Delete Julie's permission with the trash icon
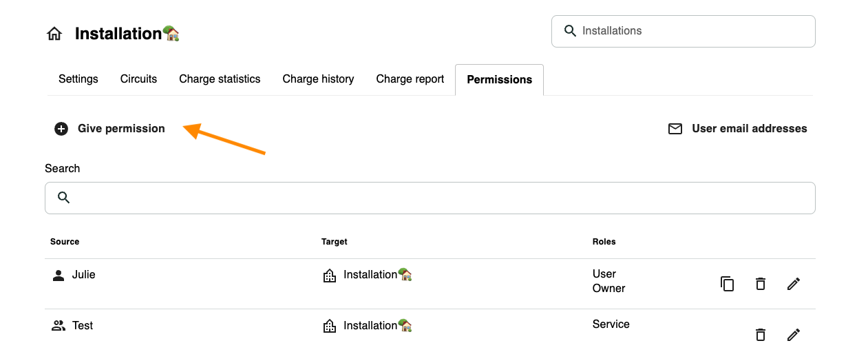868x352 pixels. coord(761,284)
